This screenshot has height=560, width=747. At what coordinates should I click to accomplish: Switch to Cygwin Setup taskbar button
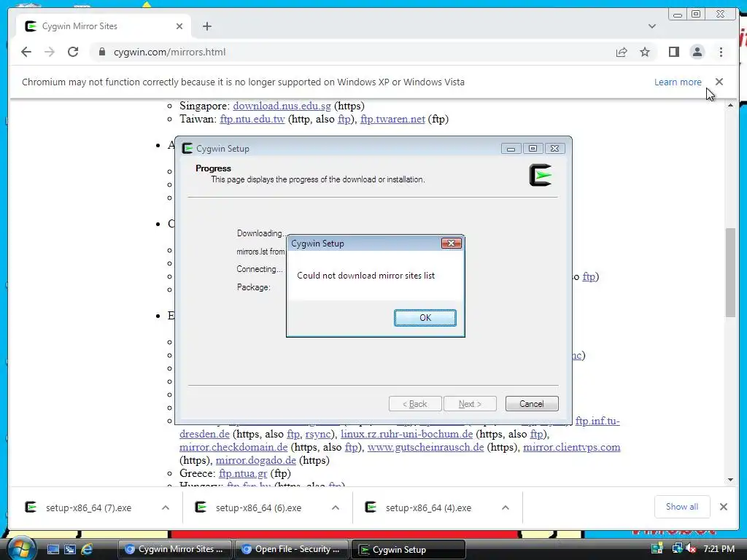tap(408, 549)
